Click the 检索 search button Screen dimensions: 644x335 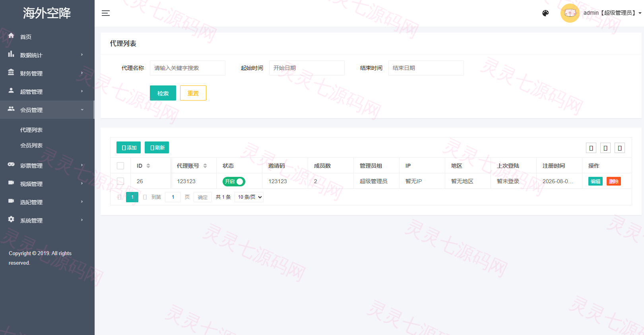163,93
